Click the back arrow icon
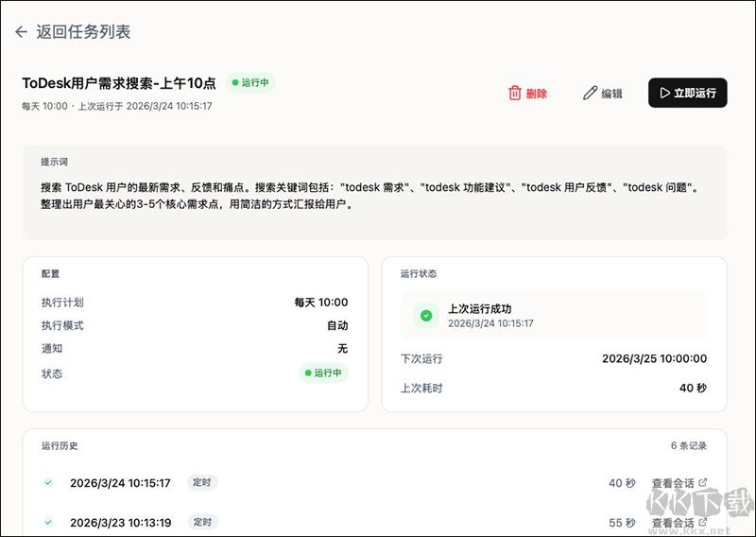Screen dimensions: 756x537 coord(21,32)
